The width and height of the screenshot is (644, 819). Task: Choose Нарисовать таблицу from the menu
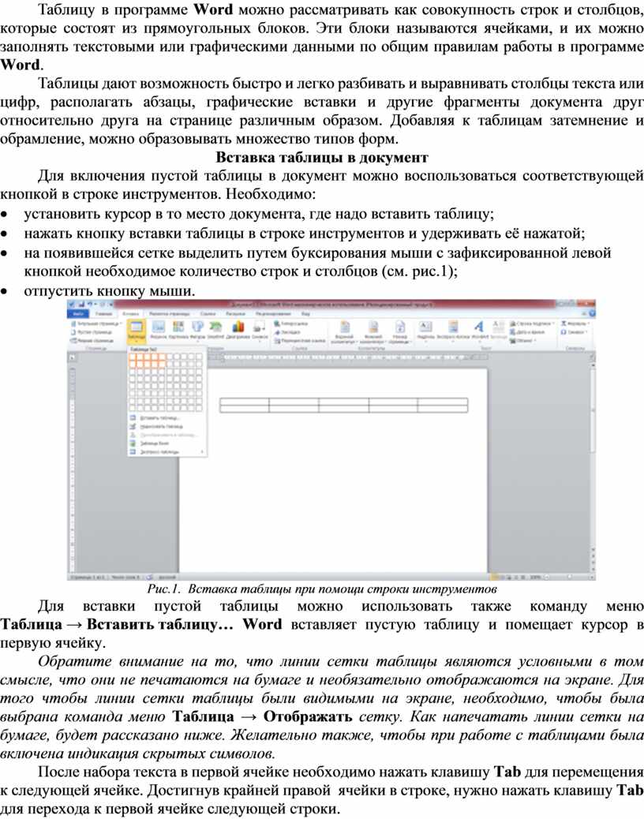click(x=159, y=426)
